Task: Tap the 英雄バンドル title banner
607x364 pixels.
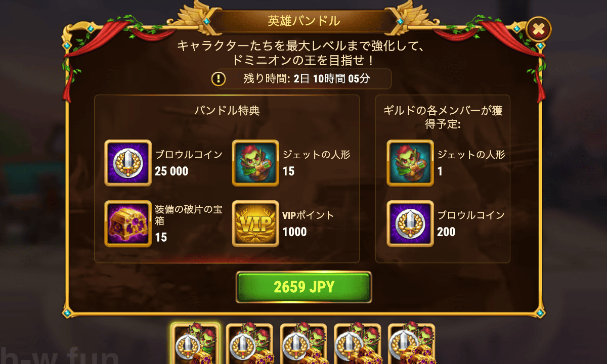Action: coord(303,21)
